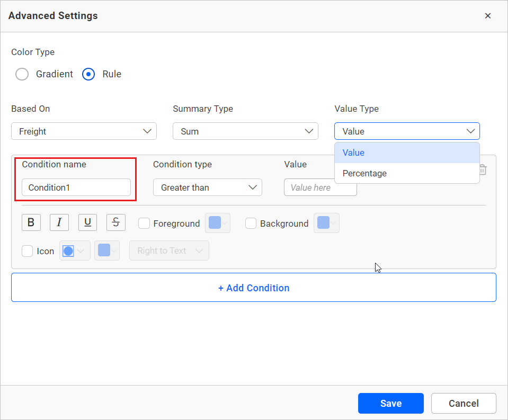Screen dimensions: 508x420
Task: Select the Gradient color type
Action: coord(22,74)
